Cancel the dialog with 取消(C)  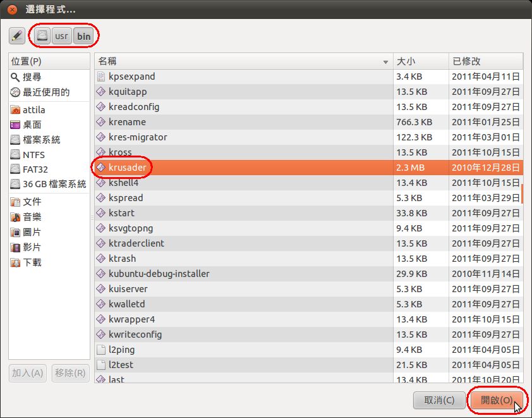[439, 400]
